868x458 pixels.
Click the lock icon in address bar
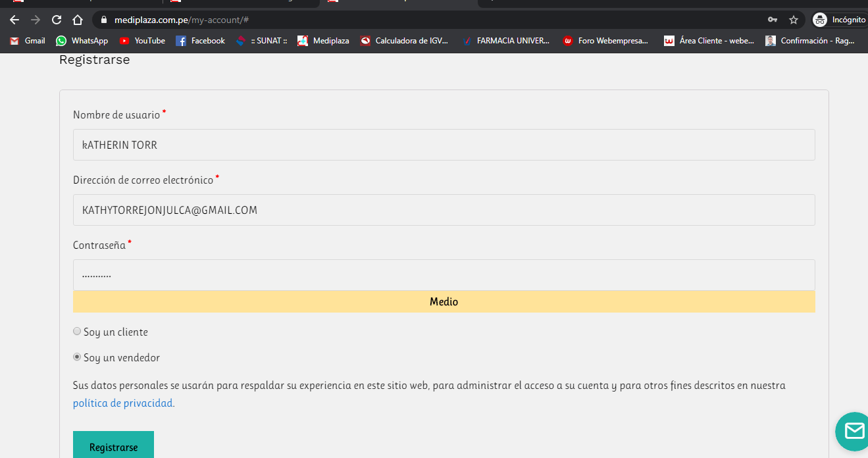click(103, 20)
